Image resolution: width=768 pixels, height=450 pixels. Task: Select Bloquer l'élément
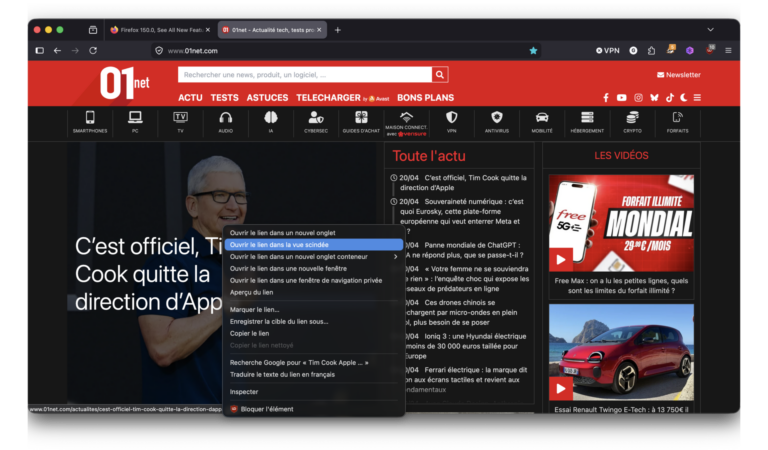[x=314, y=409]
